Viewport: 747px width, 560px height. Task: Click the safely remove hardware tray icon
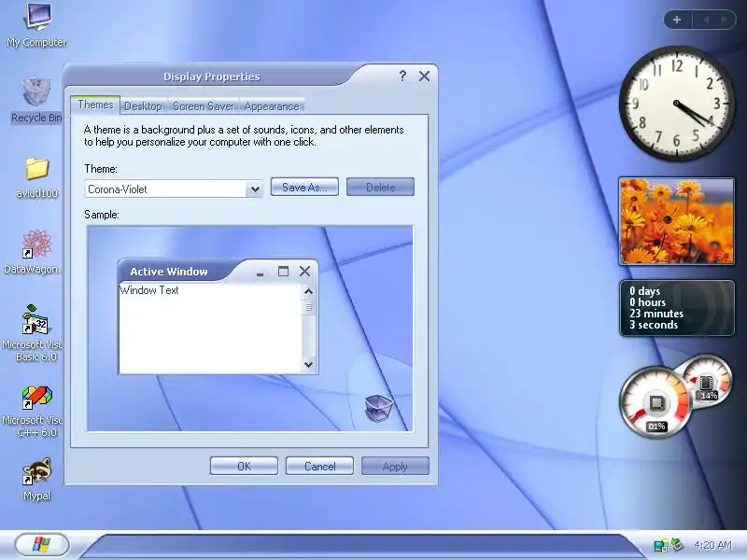pos(677,544)
